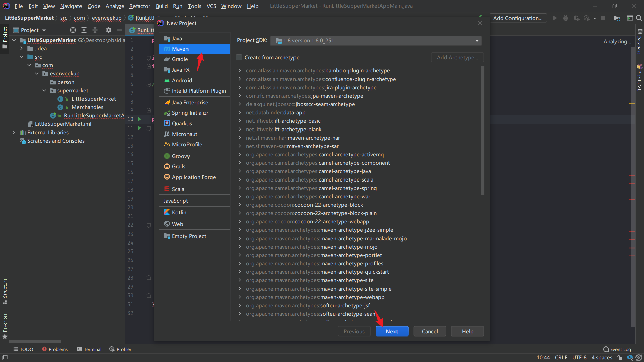
Task: Select Web project type
Action: click(x=195, y=224)
